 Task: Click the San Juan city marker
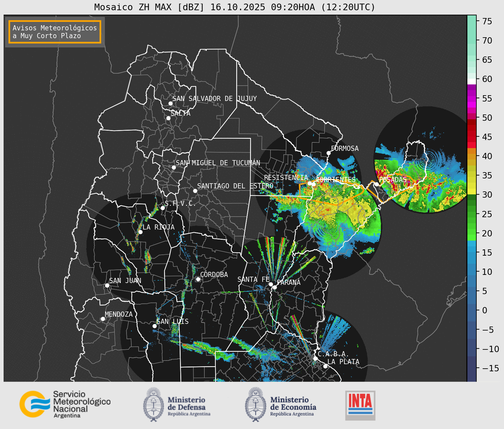pos(107,285)
